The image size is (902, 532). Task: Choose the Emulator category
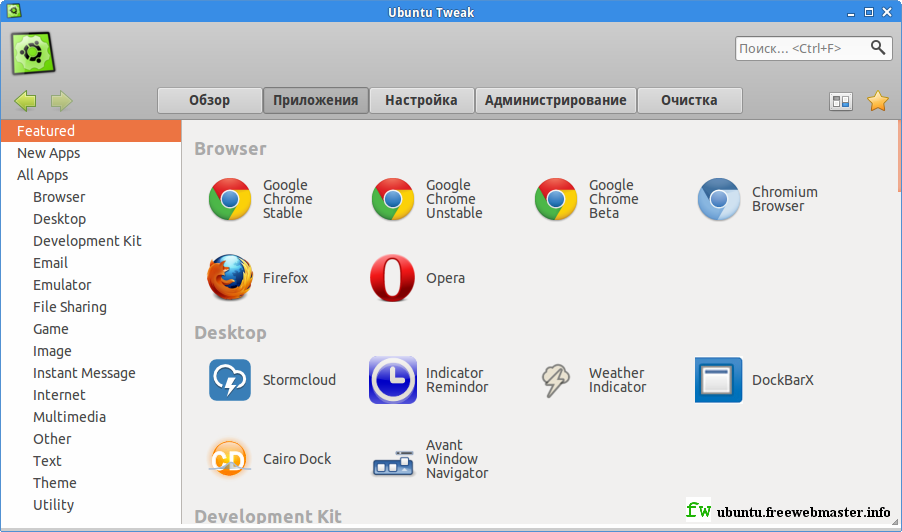pos(91,285)
